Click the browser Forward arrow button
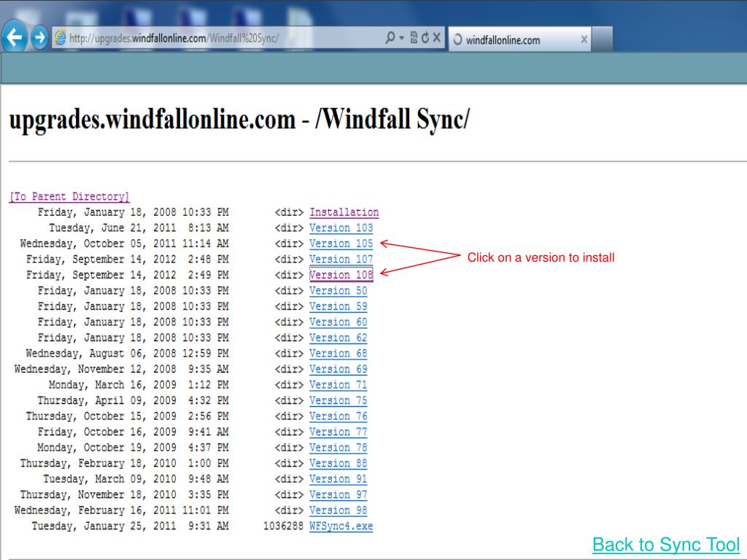The height and width of the screenshot is (560, 747). (40, 37)
